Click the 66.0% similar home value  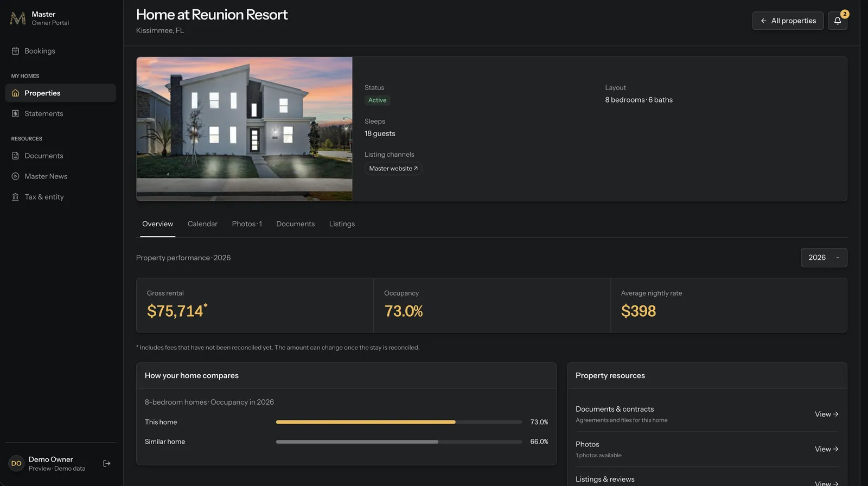[x=539, y=442]
